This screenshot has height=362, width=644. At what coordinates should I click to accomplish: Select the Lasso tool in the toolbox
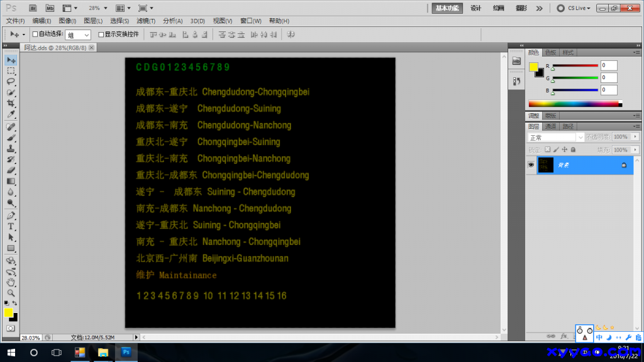click(x=11, y=82)
